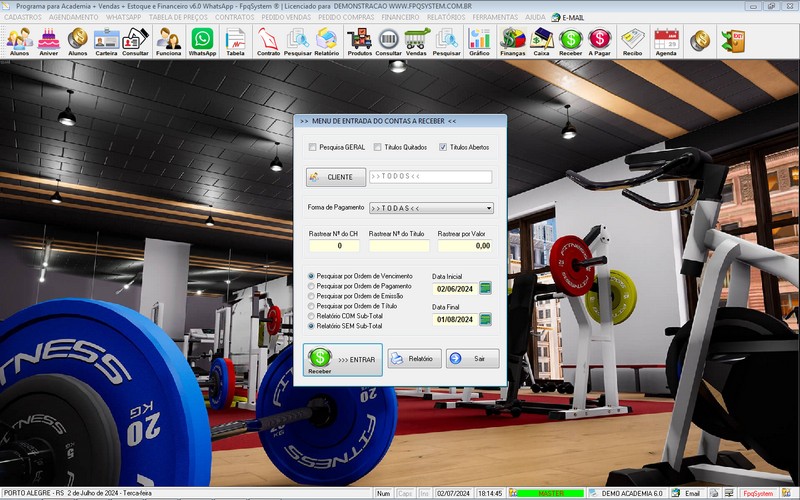Open the E-MAIL menu item
800x500 pixels.
click(568, 17)
